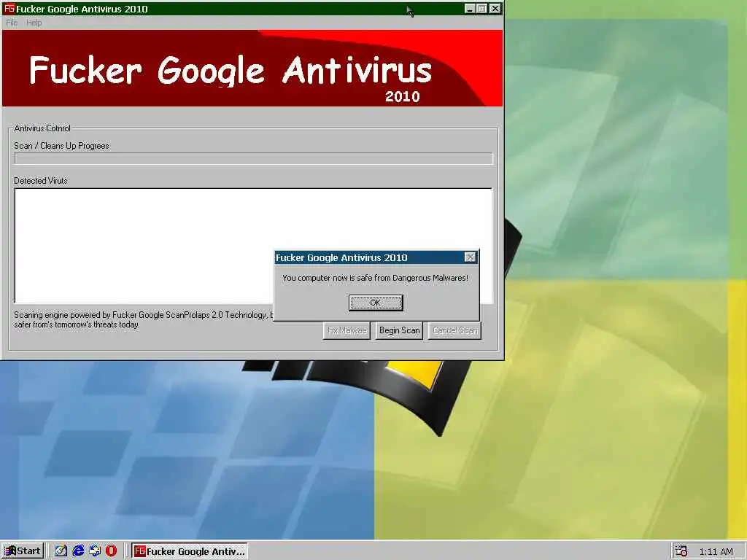This screenshot has width=747, height=560.
Task: Click the FG icon in the title bar
Action: [x=9, y=9]
